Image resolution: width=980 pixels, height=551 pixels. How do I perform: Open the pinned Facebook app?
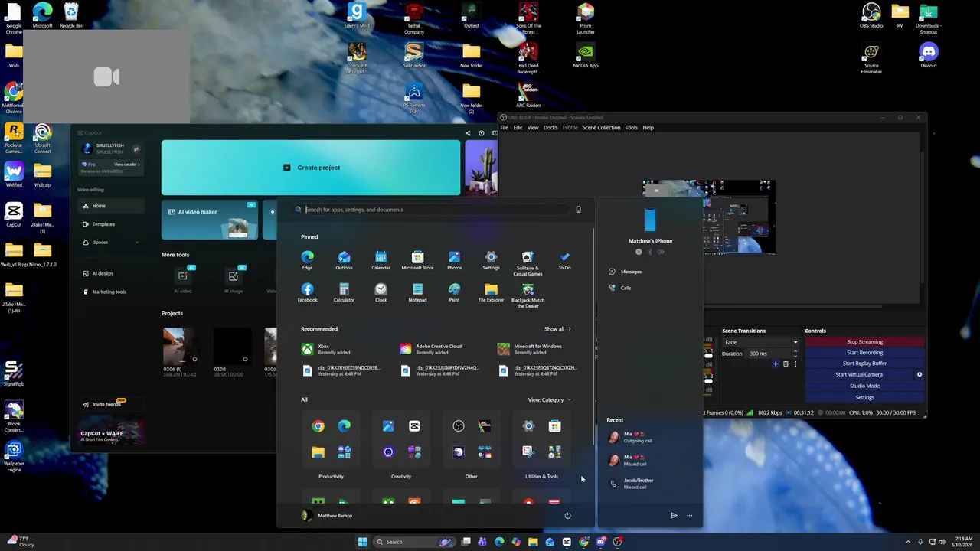click(307, 292)
